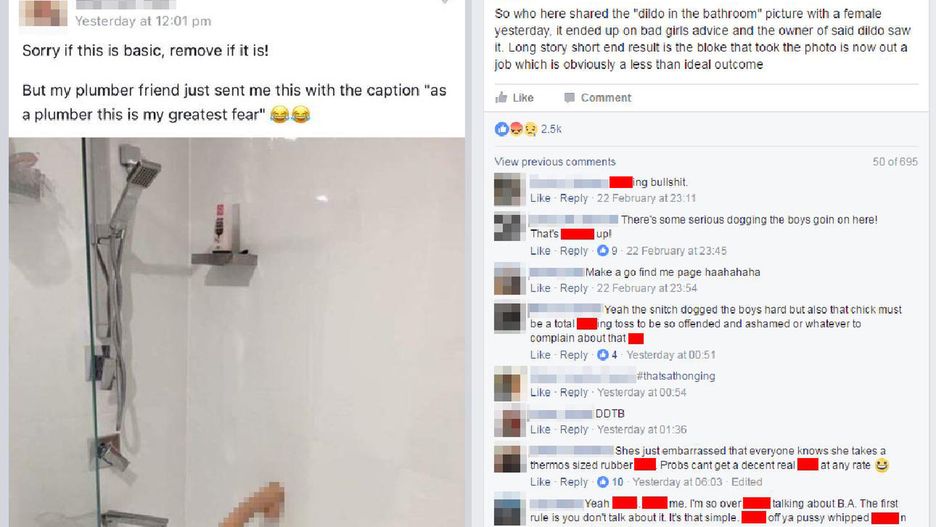Click the like count icon showing 9
Image resolution: width=936 pixels, height=527 pixels.
(603, 251)
